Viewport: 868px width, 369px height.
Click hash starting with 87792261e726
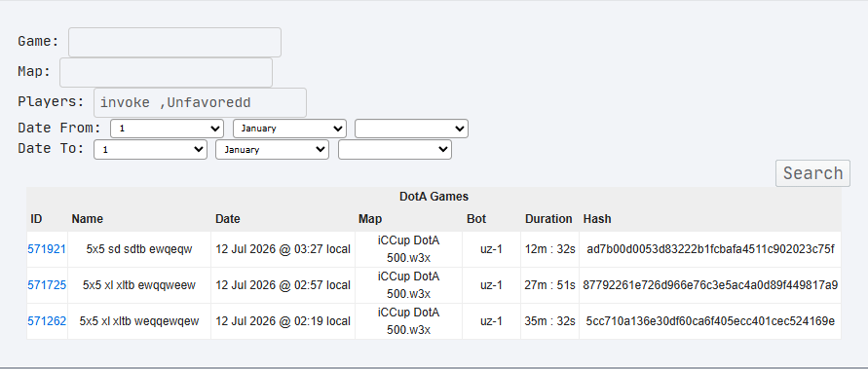710,285
